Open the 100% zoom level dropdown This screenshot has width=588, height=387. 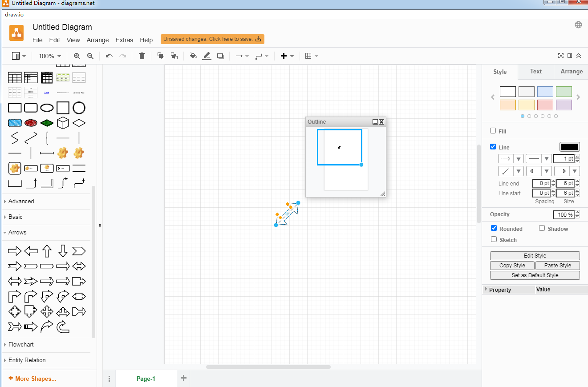[49, 56]
